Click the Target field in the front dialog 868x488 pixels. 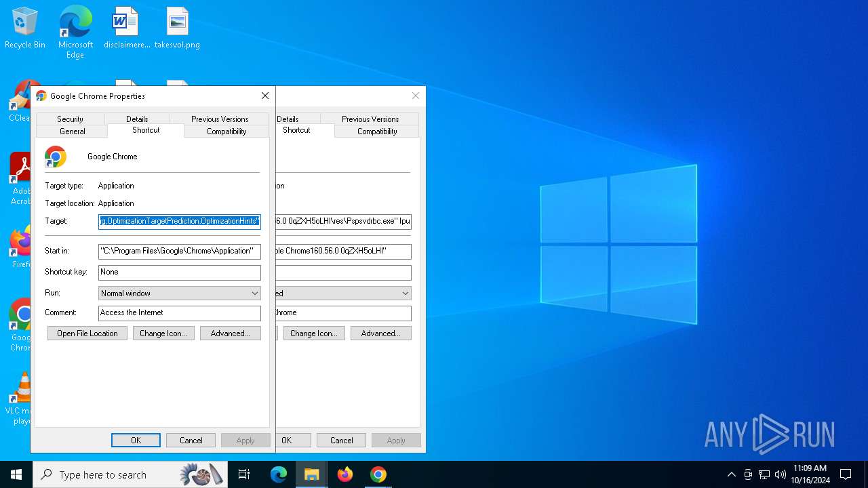point(180,221)
